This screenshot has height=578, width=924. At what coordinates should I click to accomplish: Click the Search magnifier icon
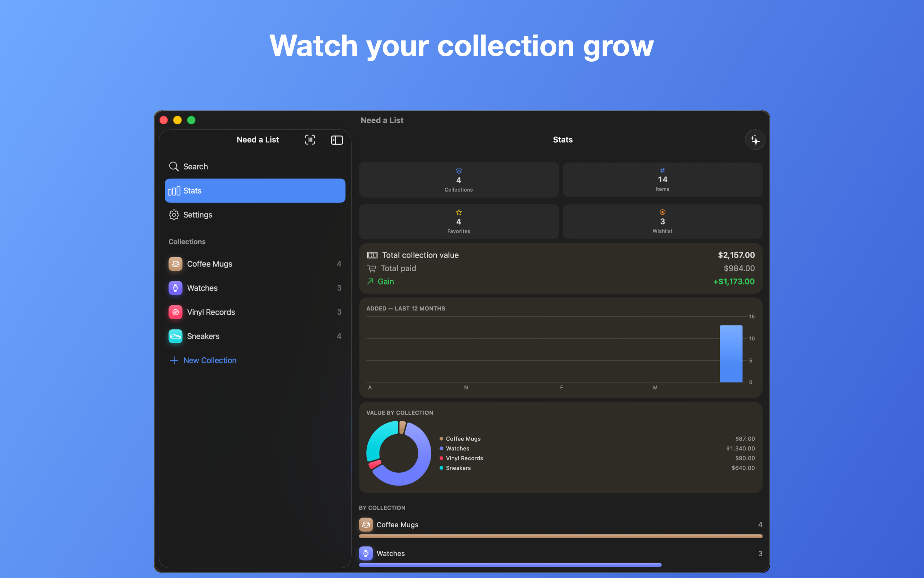pos(174,166)
